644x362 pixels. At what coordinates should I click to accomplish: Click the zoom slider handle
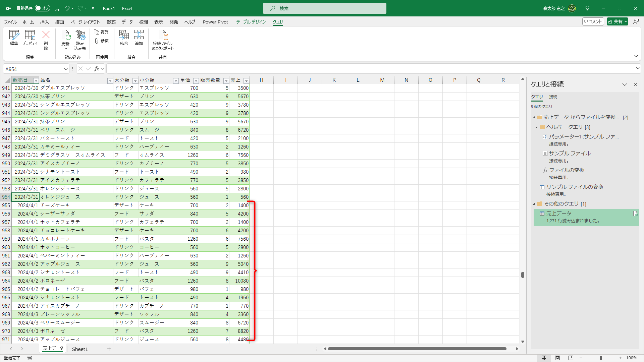[x=601, y=358]
